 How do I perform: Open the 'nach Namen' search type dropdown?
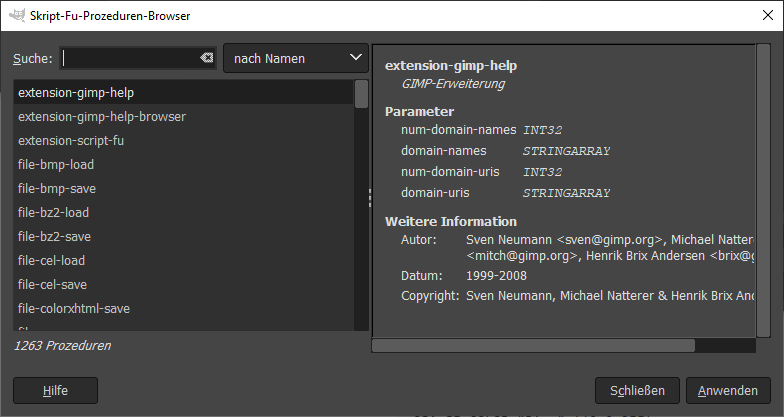296,59
